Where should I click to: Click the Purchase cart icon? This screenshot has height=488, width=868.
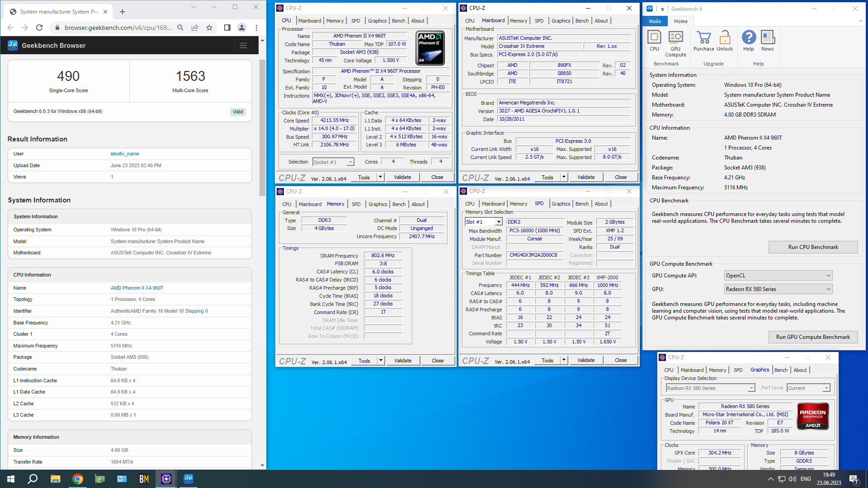(x=703, y=40)
